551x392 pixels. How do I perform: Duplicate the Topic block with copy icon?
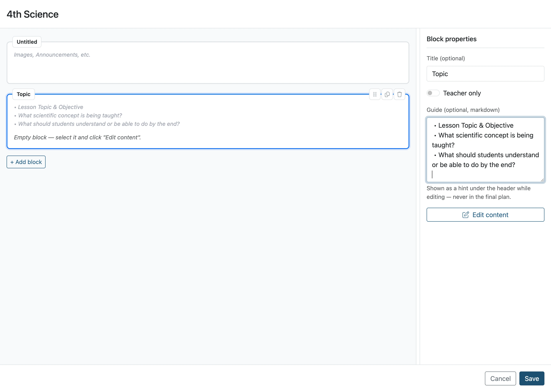387,94
